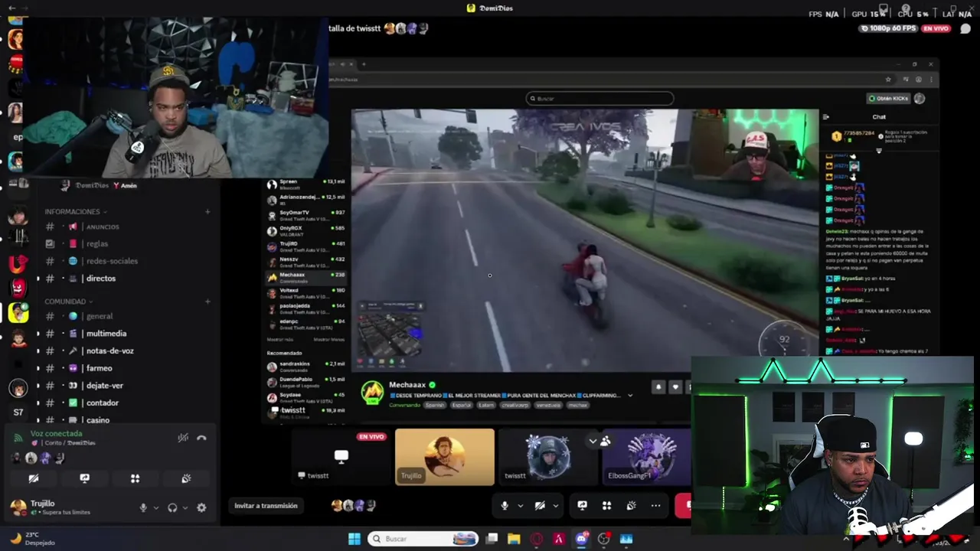Collapse the COMUNIDAD channel category
Viewport: 980px width, 551px height.
[x=68, y=302]
